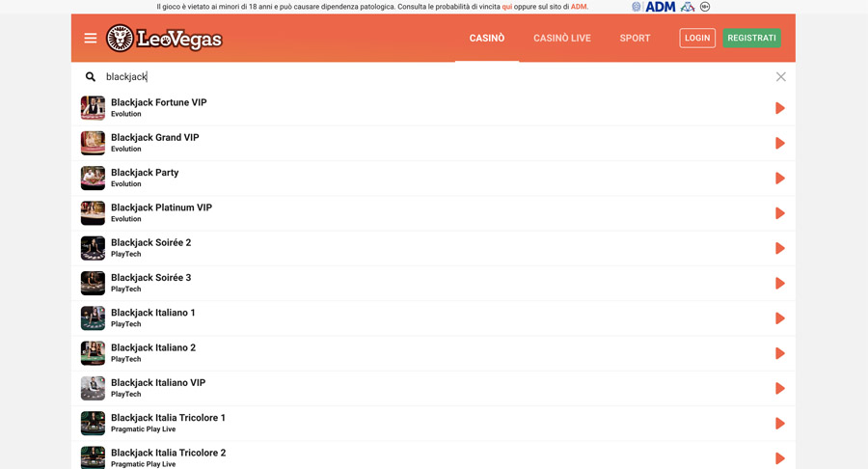Open Blackjack Italia Tricolore 2 thumbnail
Screen dimensions: 868x469
coord(93,458)
